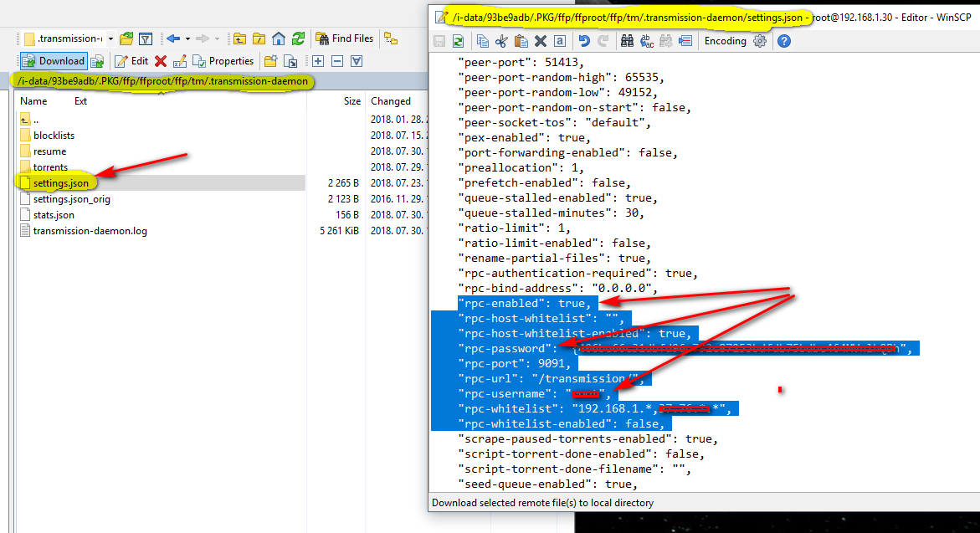
Task: Click the Edit button in file panel
Action: coord(131,61)
